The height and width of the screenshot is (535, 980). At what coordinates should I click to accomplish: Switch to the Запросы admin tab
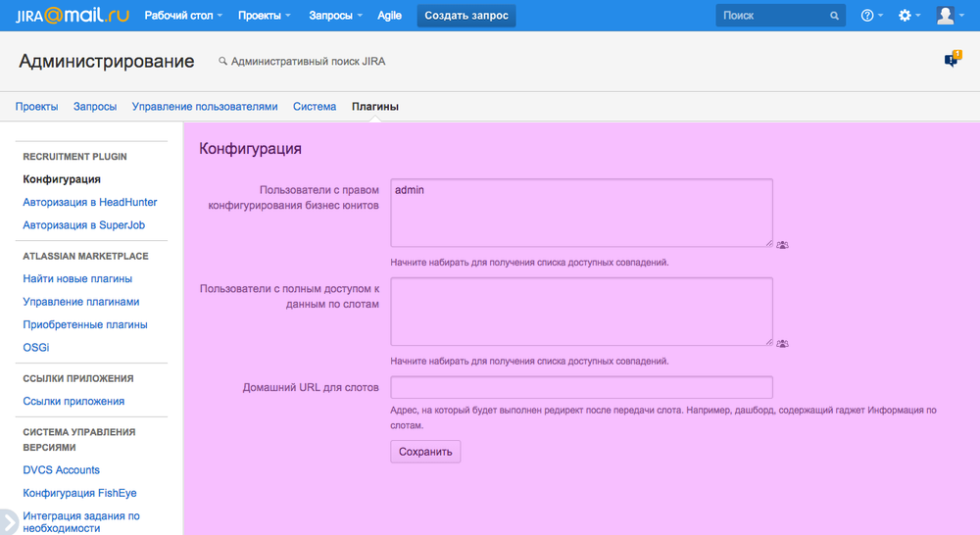tap(95, 106)
